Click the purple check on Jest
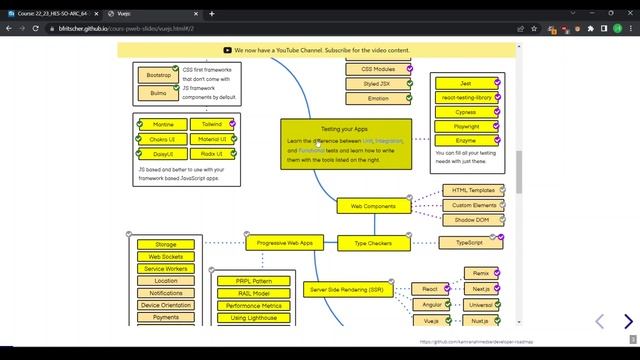Viewport: 640px width, 360px height. click(x=497, y=82)
